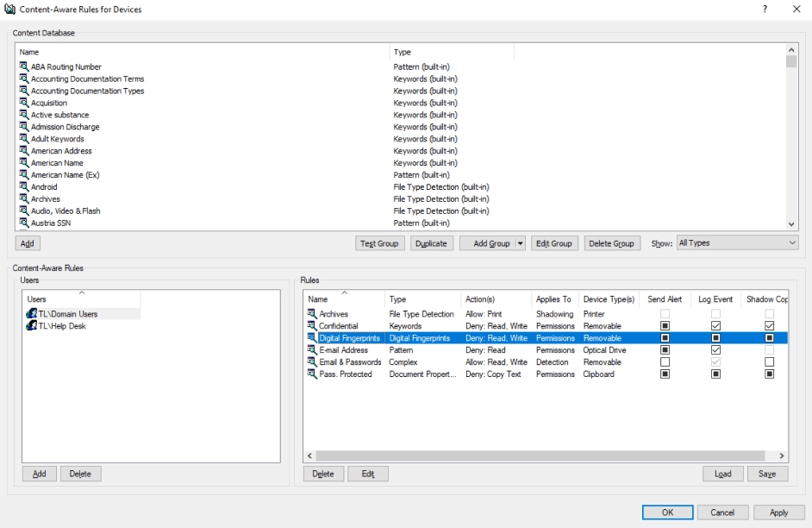This screenshot has width=812, height=528.
Task: Expand the Add Group dropdown arrow
Action: 520,244
